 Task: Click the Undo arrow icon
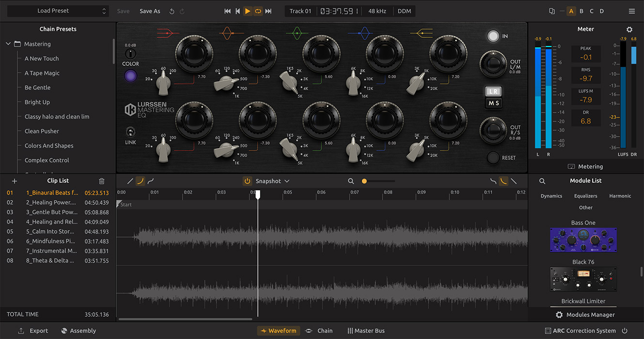coord(172,11)
